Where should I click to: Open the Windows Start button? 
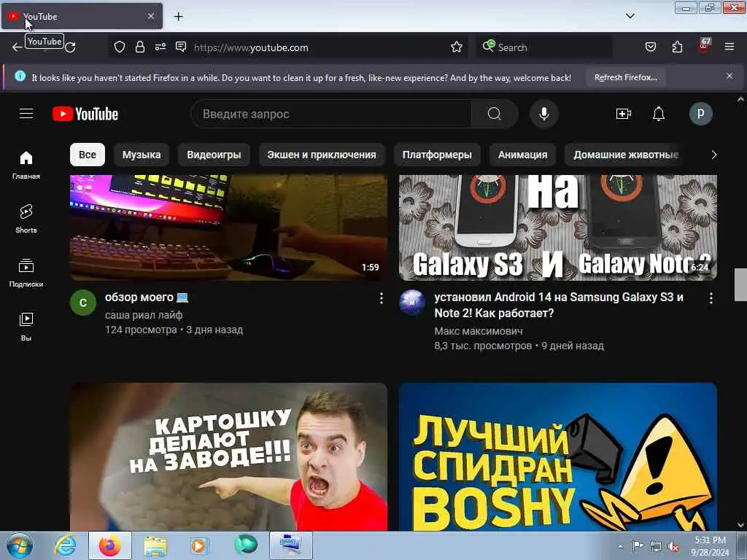tap(20, 545)
